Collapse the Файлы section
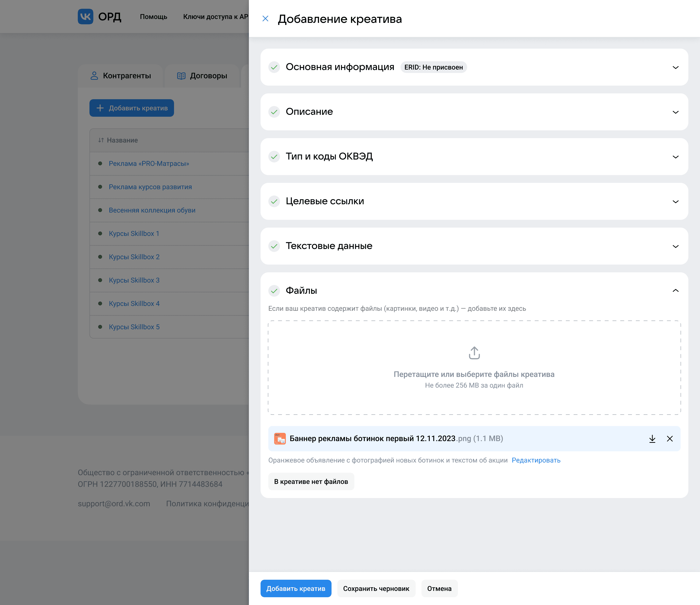The width and height of the screenshot is (700, 605). pyautogui.click(x=675, y=291)
